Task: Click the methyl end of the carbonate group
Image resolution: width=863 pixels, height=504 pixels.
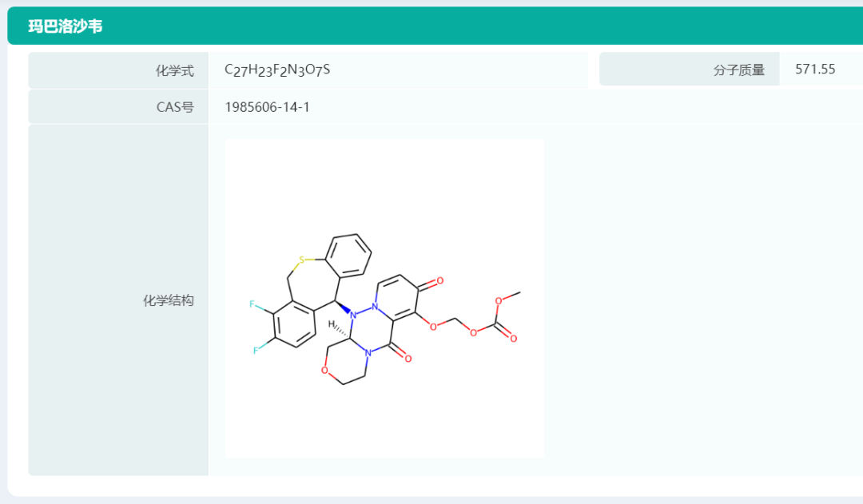Action: tap(519, 292)
